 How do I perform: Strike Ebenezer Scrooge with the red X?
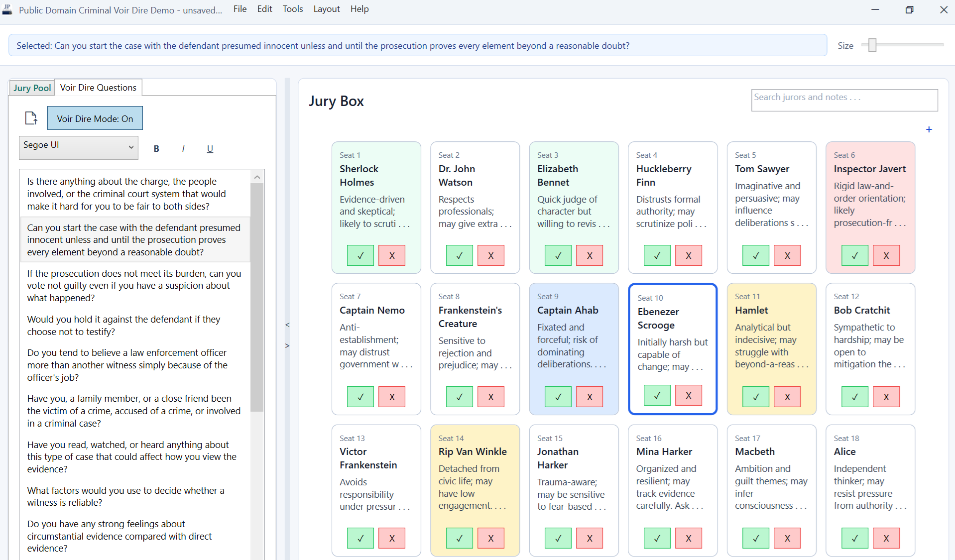tap(689, 395)
